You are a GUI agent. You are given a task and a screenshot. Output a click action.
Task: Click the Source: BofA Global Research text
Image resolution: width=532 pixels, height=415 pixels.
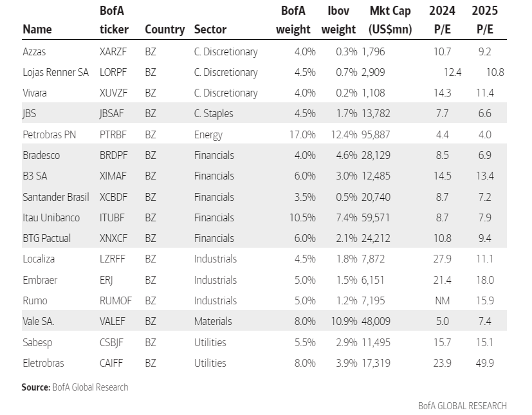75,387
